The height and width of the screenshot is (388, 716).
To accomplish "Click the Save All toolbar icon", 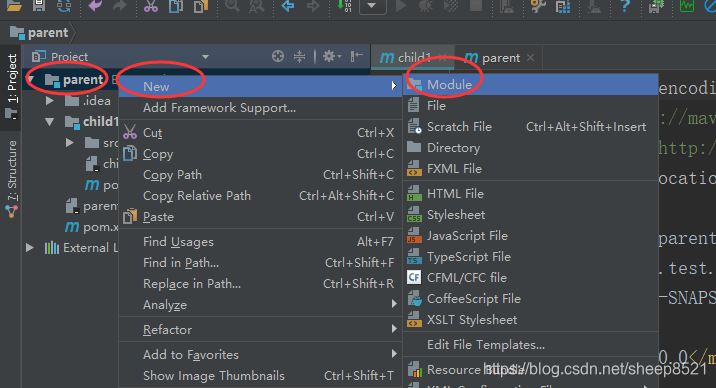I will [39, 5].
